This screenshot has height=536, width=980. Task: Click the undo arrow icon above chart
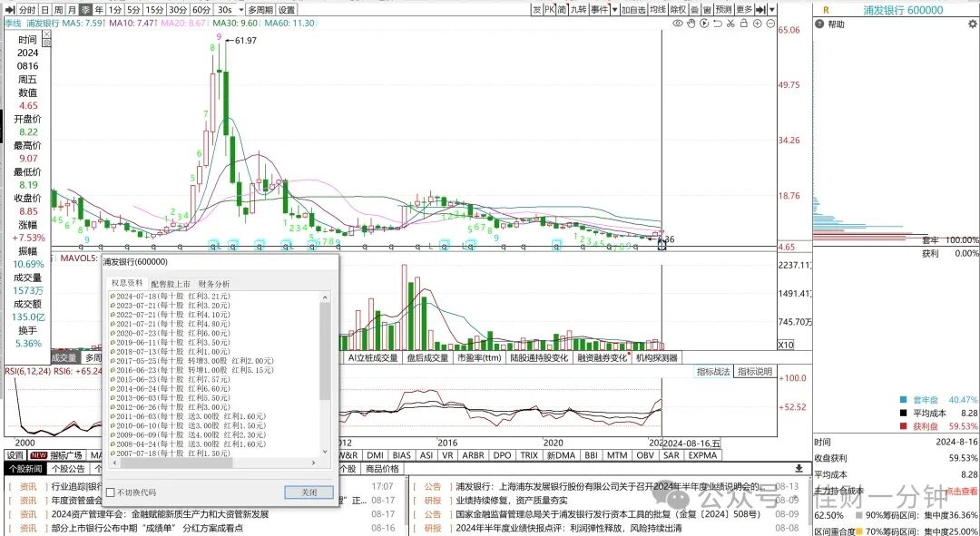click(718, 24)
